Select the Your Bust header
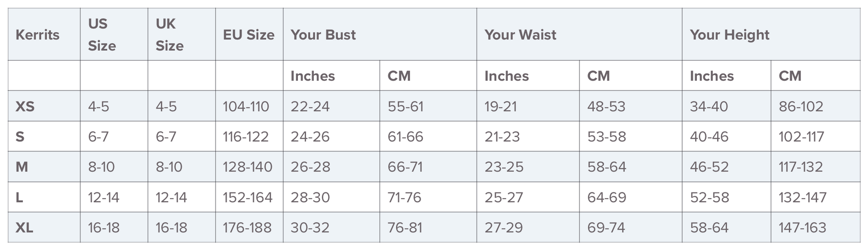868x252 pixels. click(323, 35)
